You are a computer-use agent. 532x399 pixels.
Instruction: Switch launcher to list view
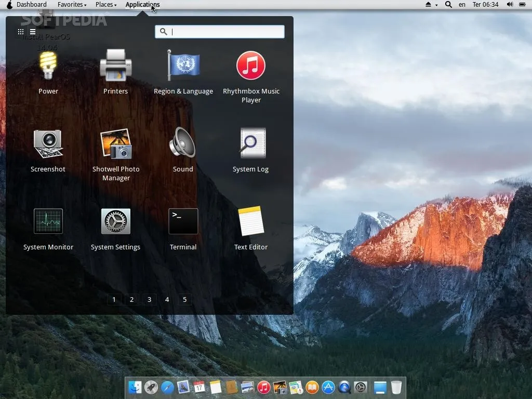[33, 32]
